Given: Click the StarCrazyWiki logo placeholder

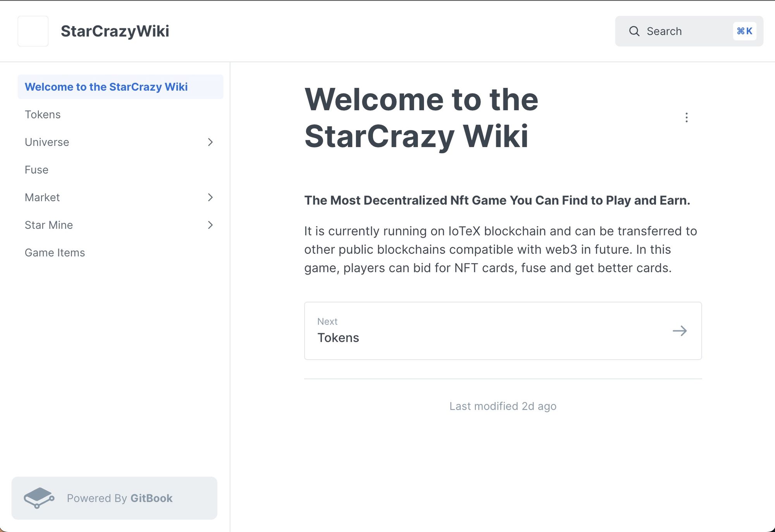Looking at the screenshot, I should (33, 31).
